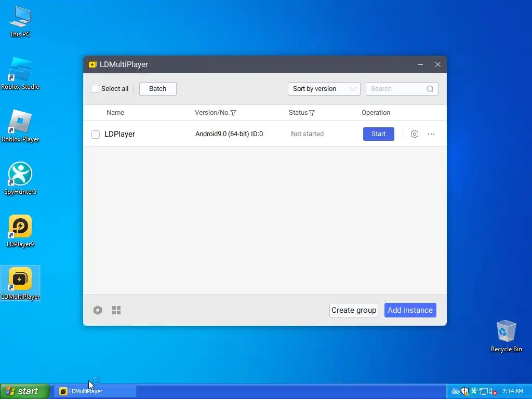Viewport: 532px width, 399px height.
Task: Click the 7:14 AM clock
Action: click(512, 392)
